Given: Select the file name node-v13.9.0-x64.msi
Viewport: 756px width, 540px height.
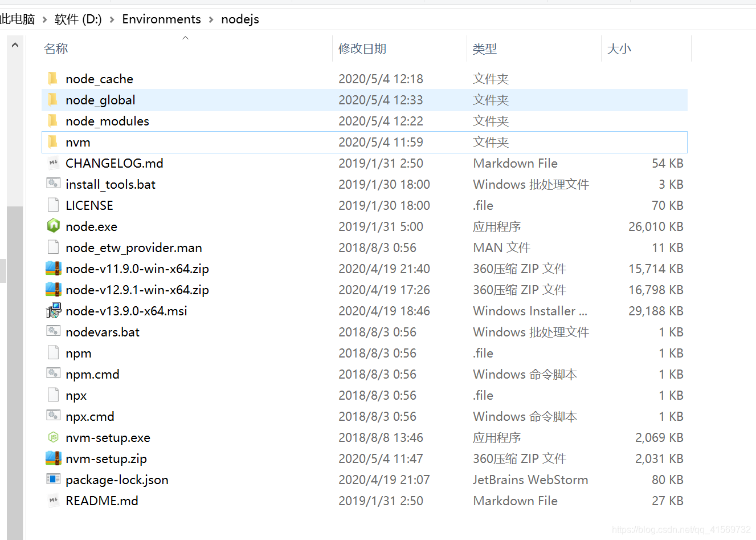Looking at the screenshot, I should click(x=126, y=311).
